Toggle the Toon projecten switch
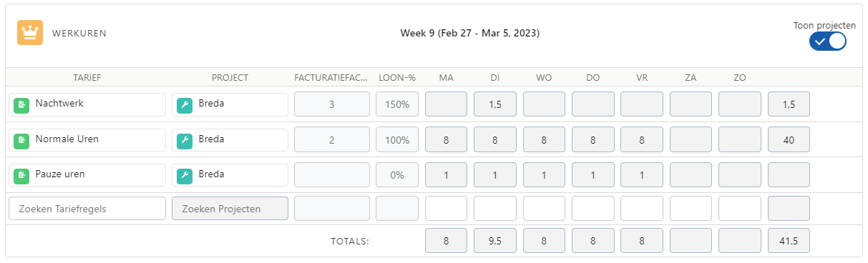Viewport: 868px width, 263px height. [x=828, y=41]
